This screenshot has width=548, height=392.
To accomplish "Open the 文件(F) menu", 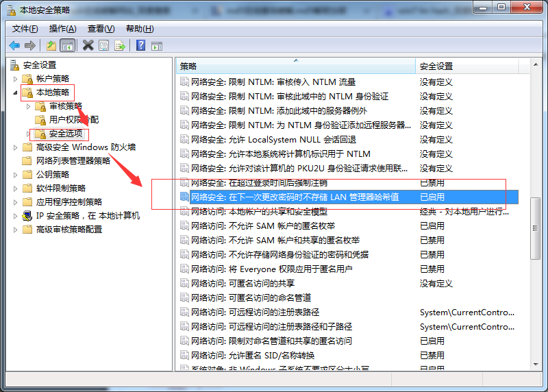I will pyautogui.click(x=25, y=29).
